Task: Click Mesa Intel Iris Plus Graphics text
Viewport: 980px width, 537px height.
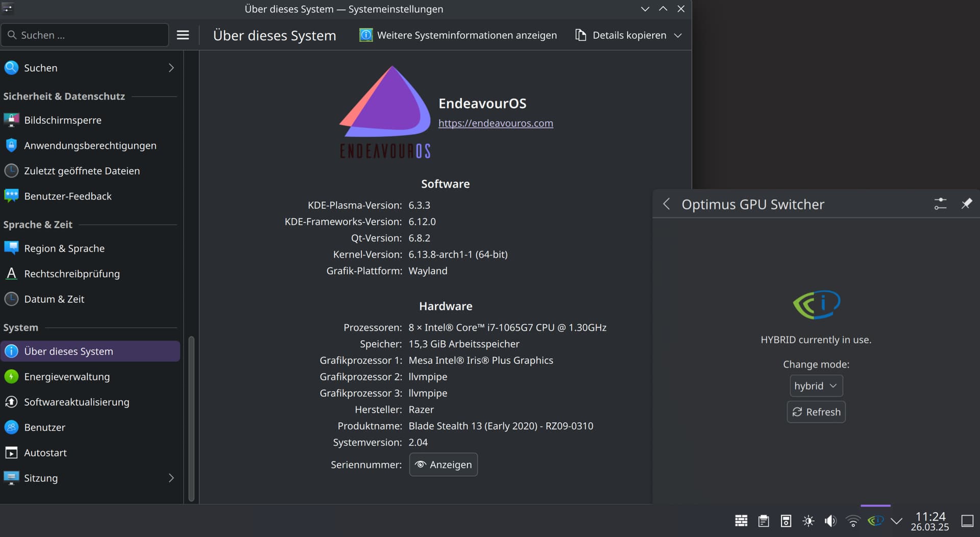Action: point(481,361)
